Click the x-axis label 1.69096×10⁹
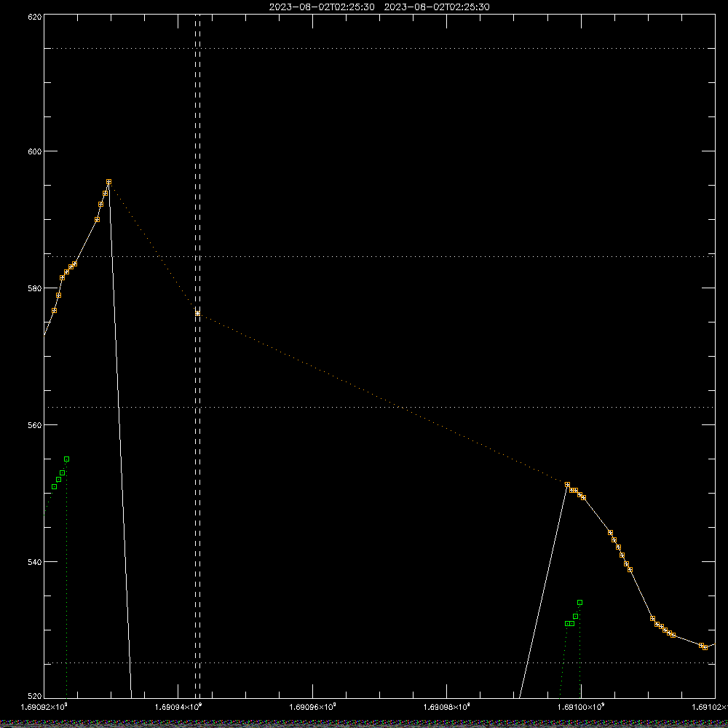This screenshot has height=728, width=728. point(312,707)
